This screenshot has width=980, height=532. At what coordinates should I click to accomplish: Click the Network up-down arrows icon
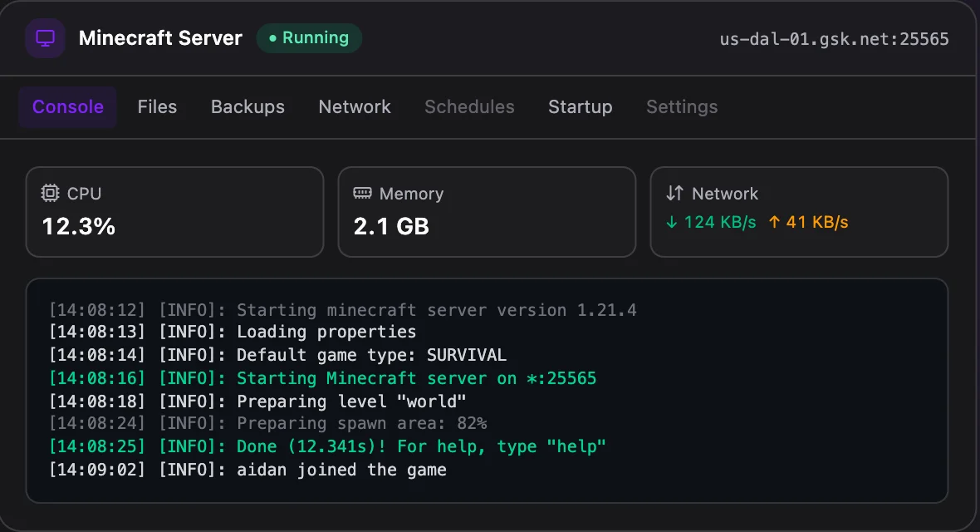tap(674, 193)
